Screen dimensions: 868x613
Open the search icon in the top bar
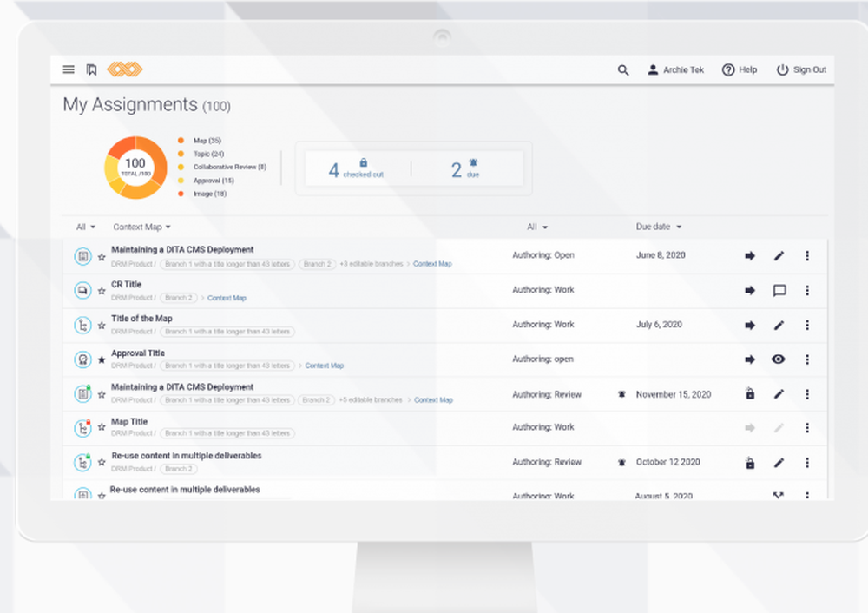click(x=623, y=69)
